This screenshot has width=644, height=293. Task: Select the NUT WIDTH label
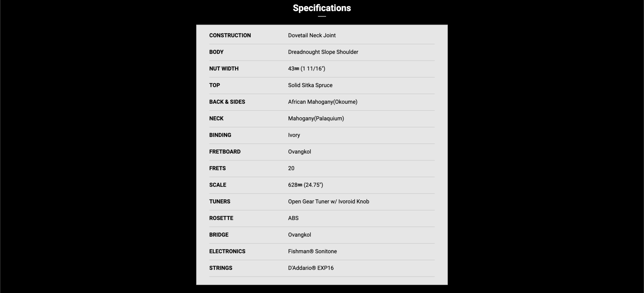(224, 68)
